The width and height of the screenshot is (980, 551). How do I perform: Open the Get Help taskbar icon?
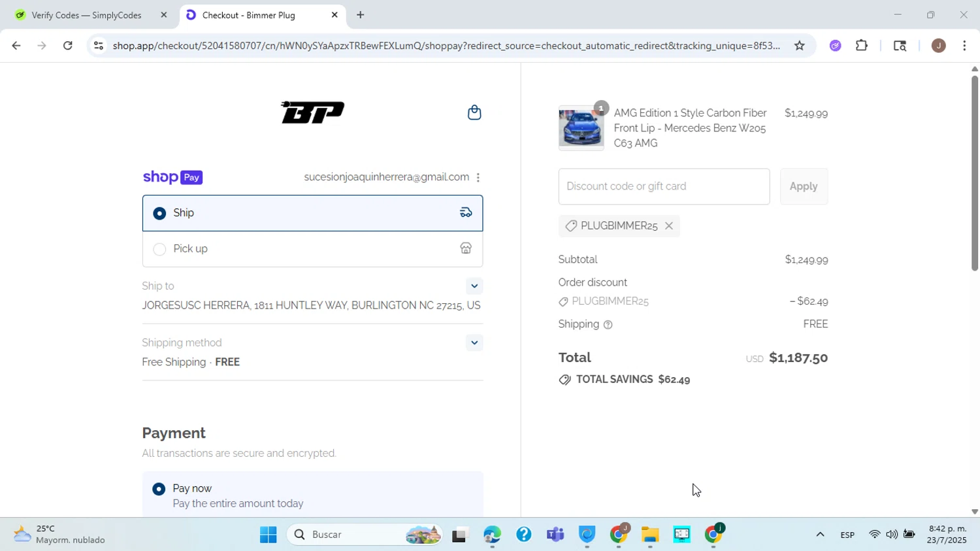523,535
